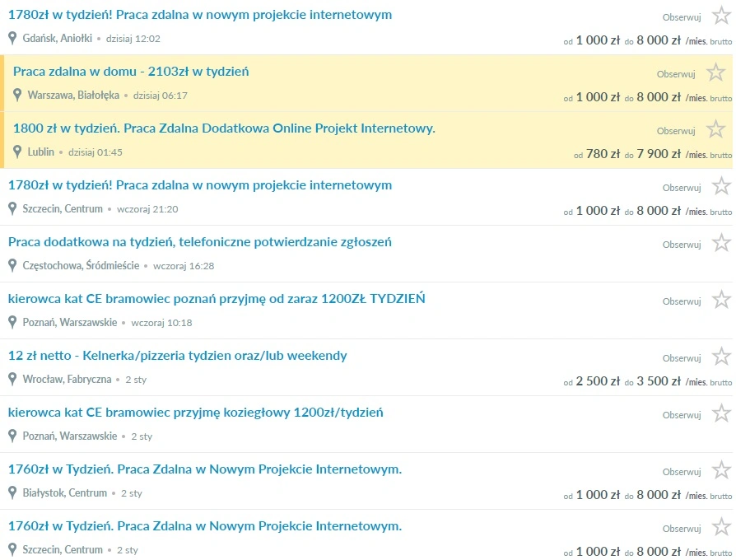736x560 pixels.
Task: Open the "12 zł netto - Kelnerka/pizzeria" ad
Action: 177,356
